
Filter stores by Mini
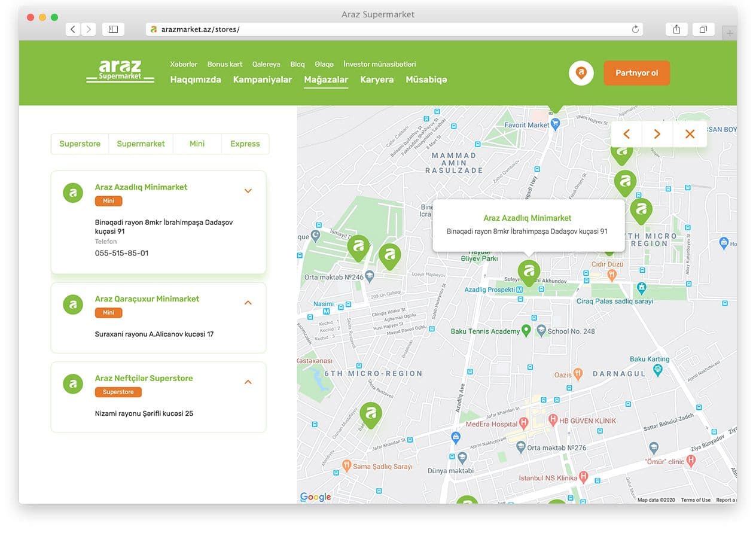197,144
